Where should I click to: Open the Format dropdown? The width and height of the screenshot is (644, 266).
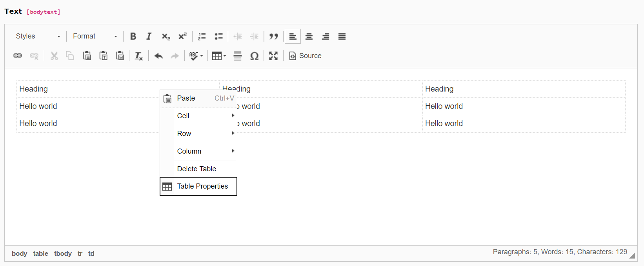pos(95,36)
